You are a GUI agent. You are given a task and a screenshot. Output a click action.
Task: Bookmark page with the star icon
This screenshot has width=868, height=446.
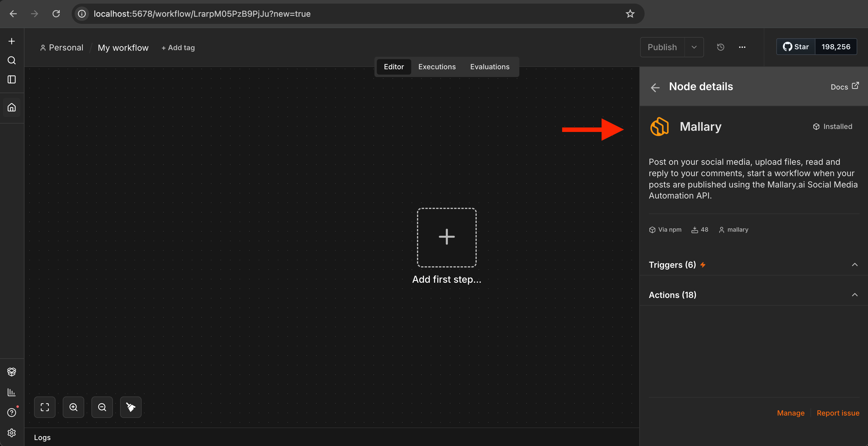tap(630, 14)
